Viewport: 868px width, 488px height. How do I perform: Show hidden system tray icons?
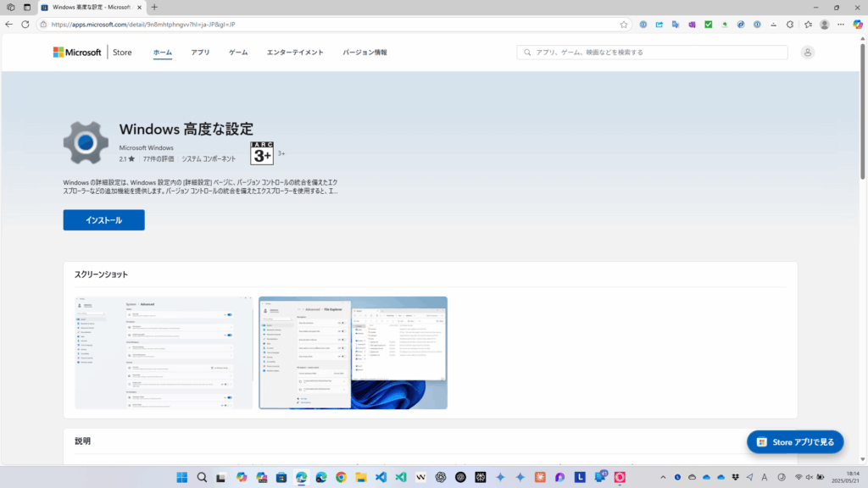click(x=663, y=477)
